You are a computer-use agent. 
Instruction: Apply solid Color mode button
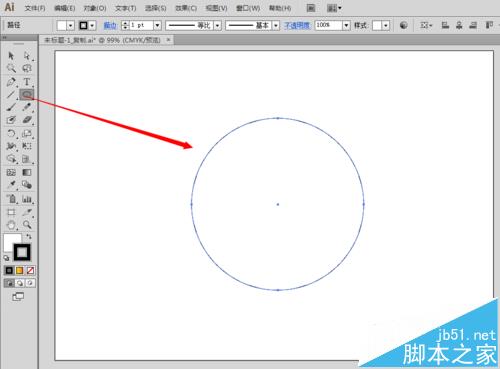tap(9, 270)
